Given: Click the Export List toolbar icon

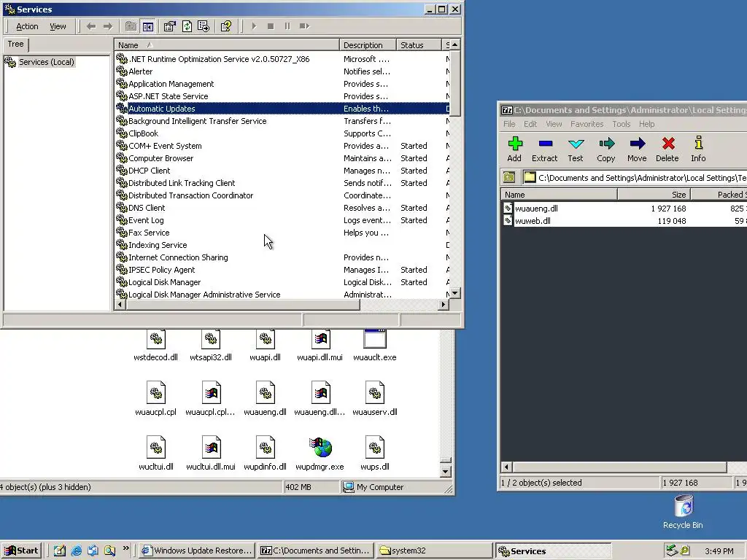Looking at the screenshot, I should pos(204,26).
